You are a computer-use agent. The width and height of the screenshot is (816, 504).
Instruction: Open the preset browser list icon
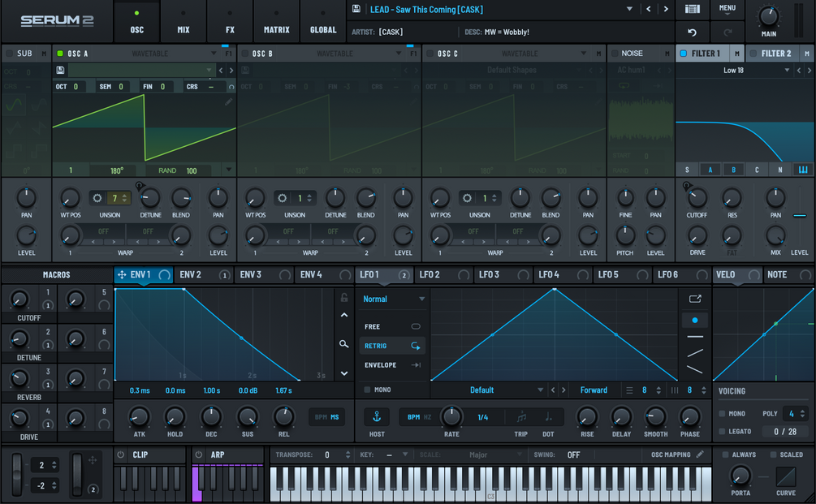(692, 9)
